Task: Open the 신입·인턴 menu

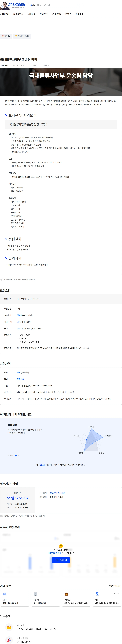Action: 44,14
